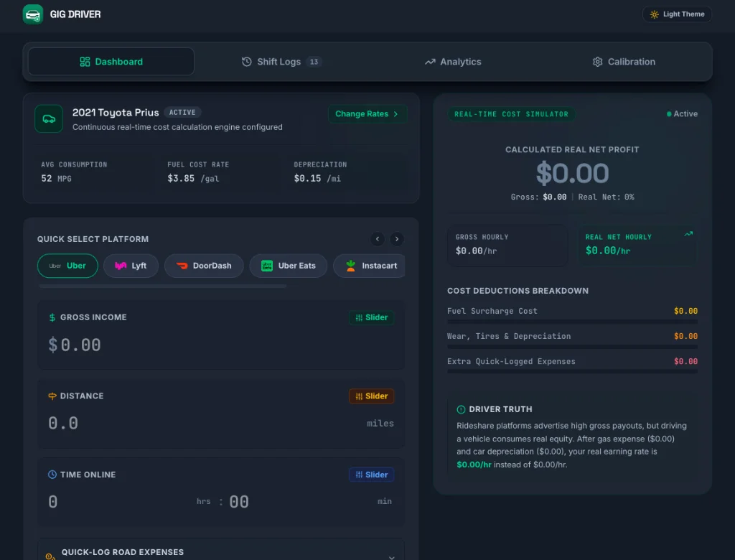This screenshot has width=735, height=560.
Task: Click the Driver Truth info icon
Action: (x=461, y=409)
